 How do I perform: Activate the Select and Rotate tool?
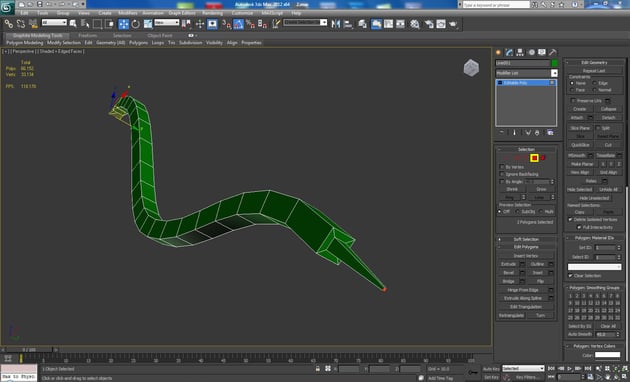click(136, 24)
